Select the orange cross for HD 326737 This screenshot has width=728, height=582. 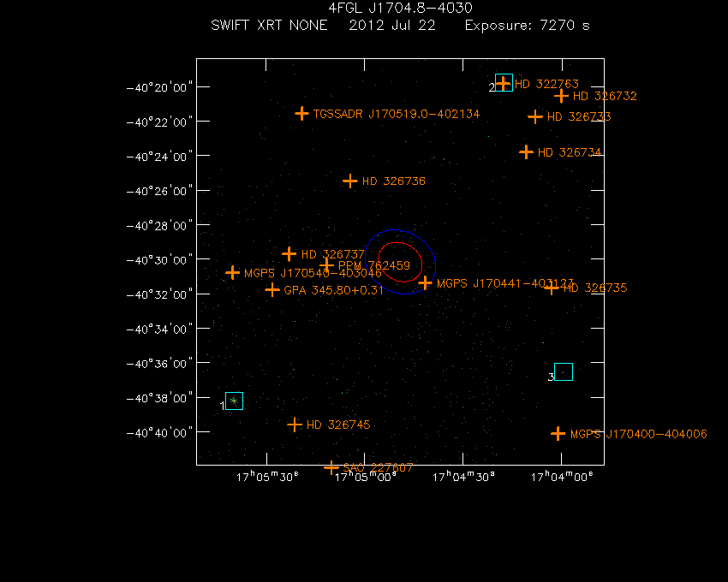[289, 254]
